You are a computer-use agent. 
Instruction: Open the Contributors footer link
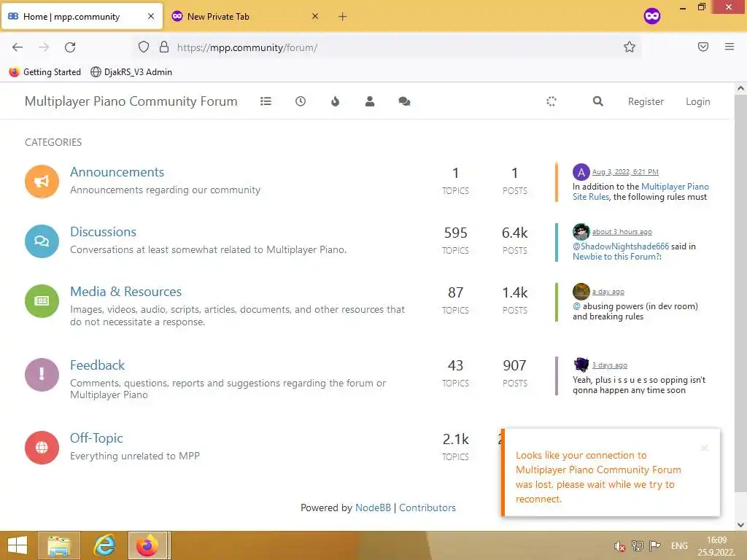427,507
